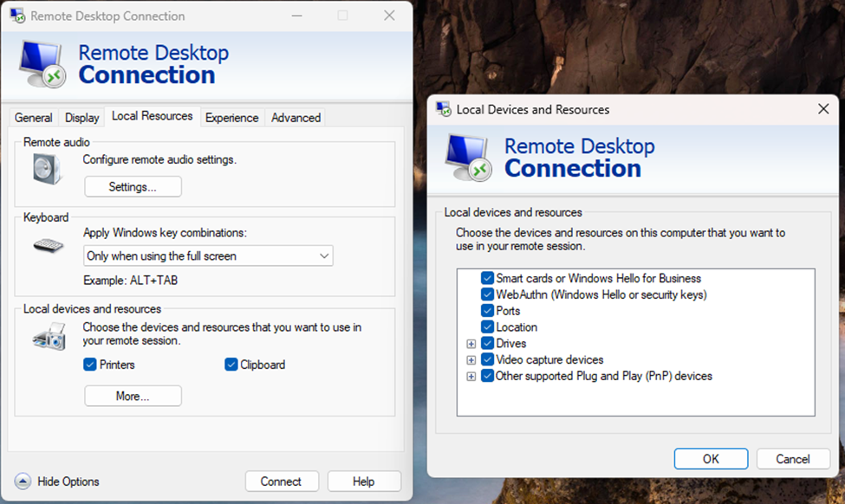Click the monitor logo in Local Devices dialog
845x504 pixels.
468,158
